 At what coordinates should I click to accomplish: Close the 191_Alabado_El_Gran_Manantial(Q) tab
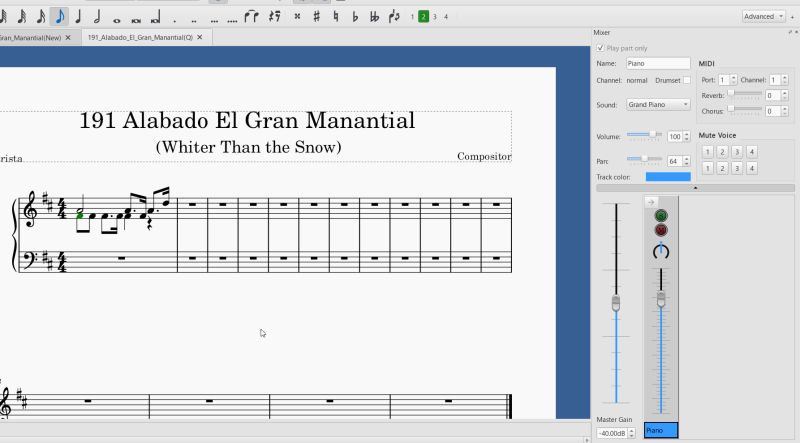[199, 38]
